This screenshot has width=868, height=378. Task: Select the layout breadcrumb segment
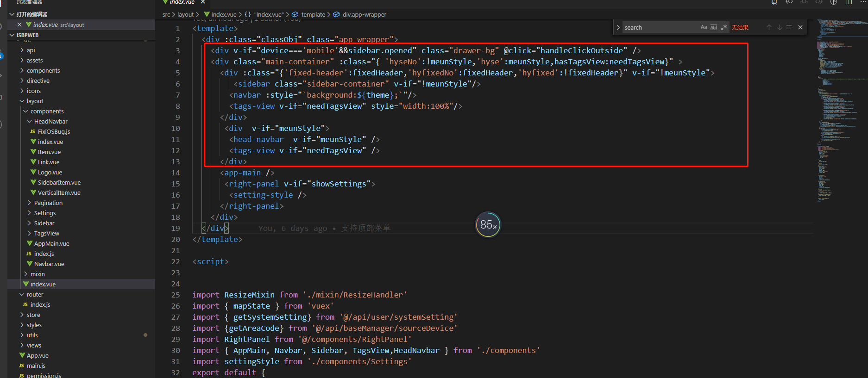(x=185, y=14)
